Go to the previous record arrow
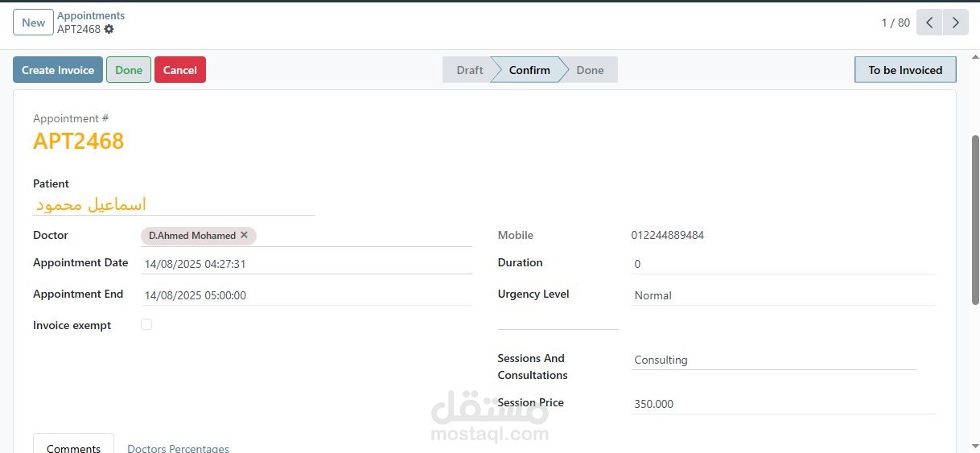Image resolution: width=980 pixels, height=453 pixels. (929, 23)
